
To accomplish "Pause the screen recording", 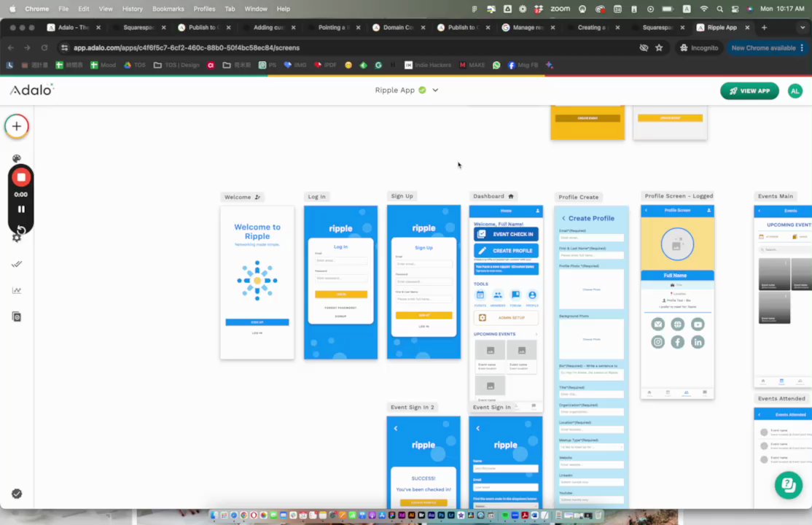I will (x=21, y=209).
